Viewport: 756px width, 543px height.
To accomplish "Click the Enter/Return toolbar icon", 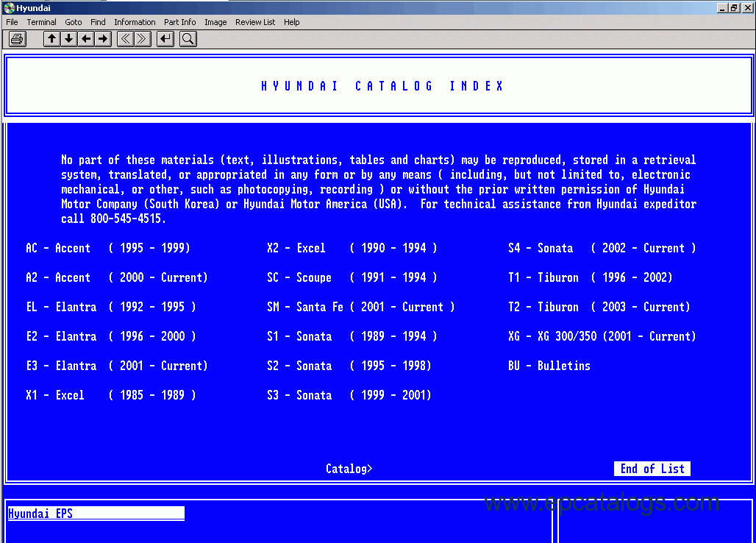I will tap(165, 39).
